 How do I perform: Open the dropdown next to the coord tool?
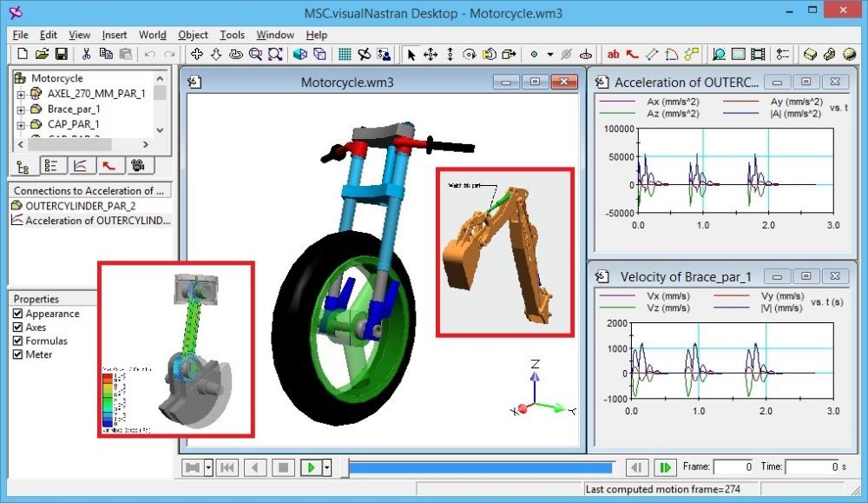tap(549, 54)
